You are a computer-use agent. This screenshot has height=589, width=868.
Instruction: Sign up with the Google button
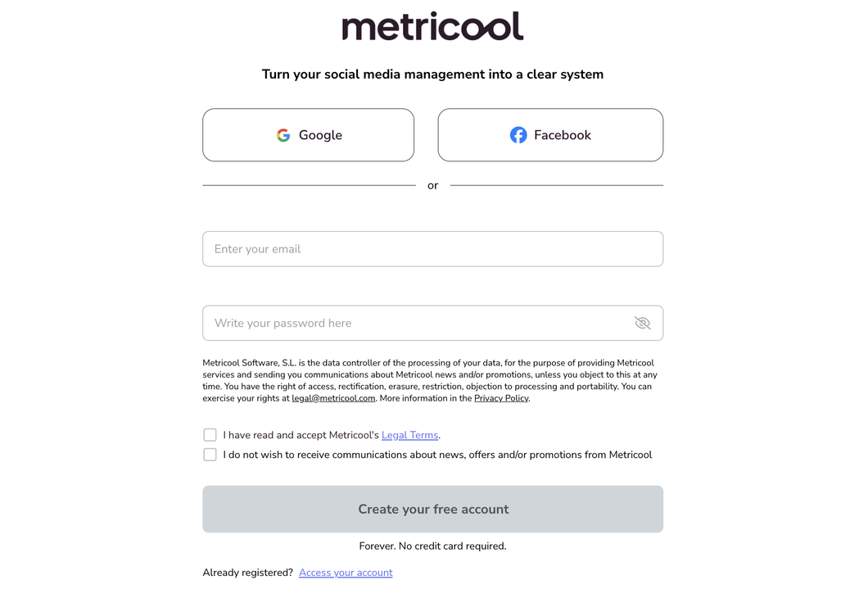[309, 135]
